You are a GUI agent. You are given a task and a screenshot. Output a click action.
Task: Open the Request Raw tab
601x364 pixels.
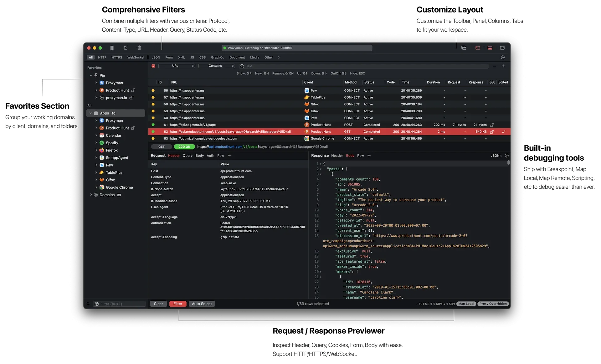221,156
